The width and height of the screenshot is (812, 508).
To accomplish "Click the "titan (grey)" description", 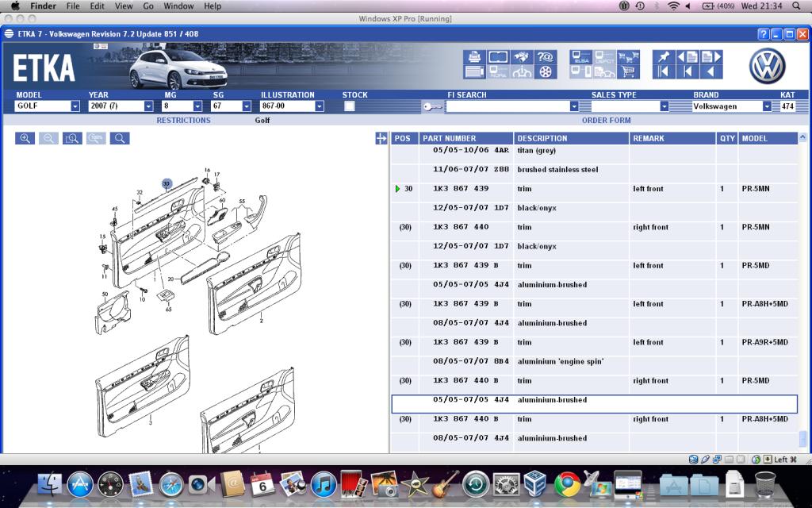I will [x=537, y=150].
